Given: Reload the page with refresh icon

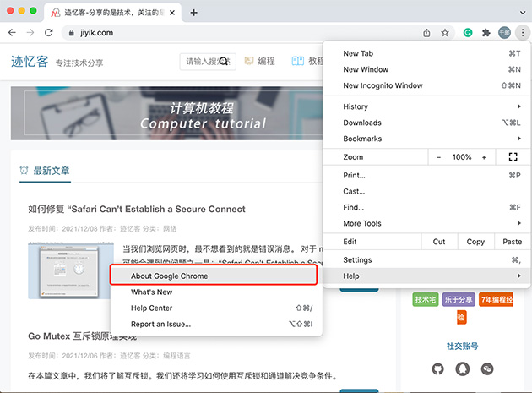Looking at the screenshot, I should pyautogui.click(x=49, y=33).
